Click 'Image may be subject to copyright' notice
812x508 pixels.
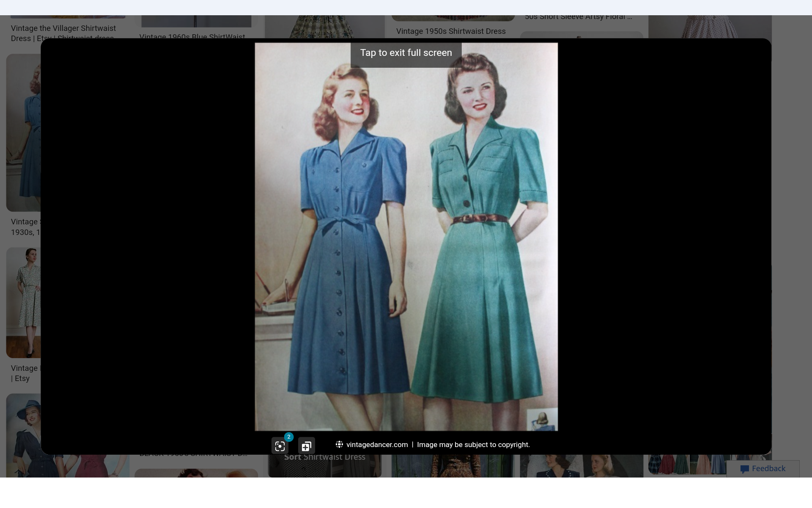[x=473, y=444]
